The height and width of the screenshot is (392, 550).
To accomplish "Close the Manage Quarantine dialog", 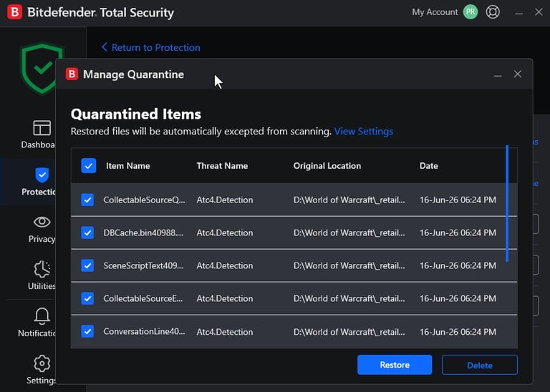I will 517,74.
